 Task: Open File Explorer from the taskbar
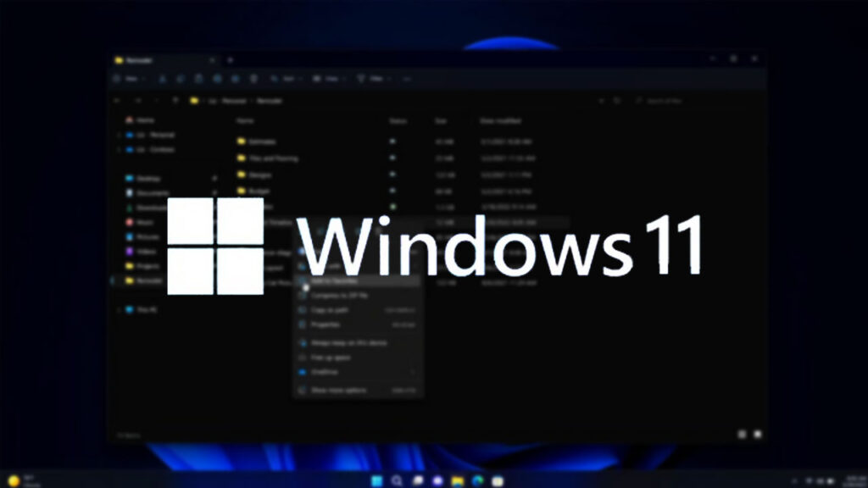click(x=457, y=481)
